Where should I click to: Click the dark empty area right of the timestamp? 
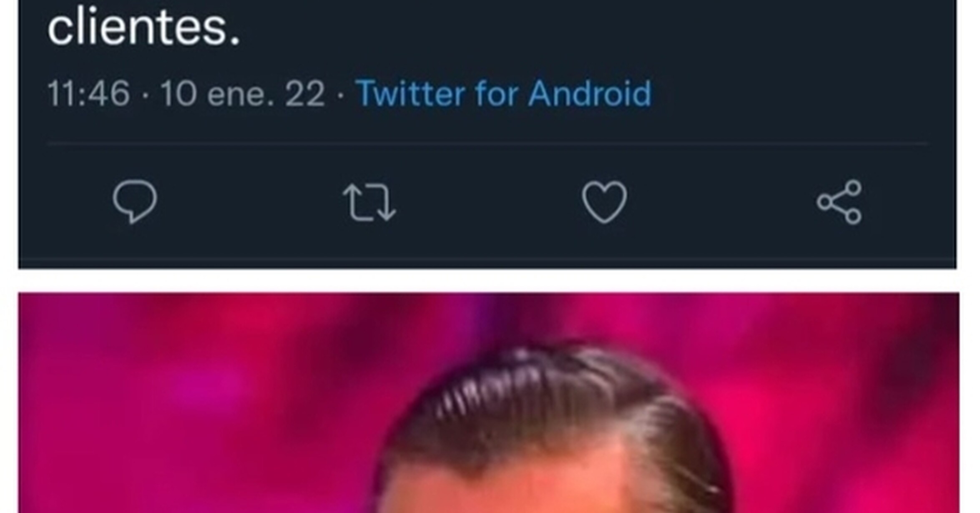click(792, 93)
